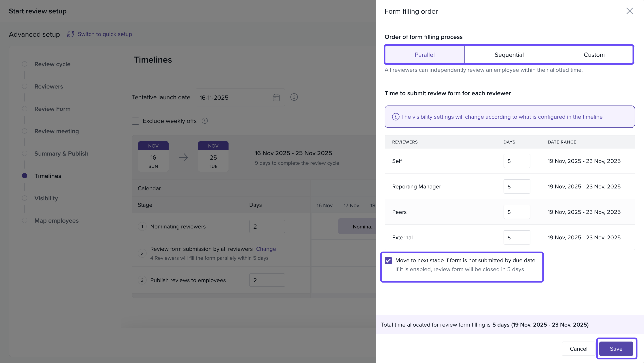Click days input for Nominating reviewers stage
The height and width of the screenshot is (363, 644).
(x=267, y=227)
